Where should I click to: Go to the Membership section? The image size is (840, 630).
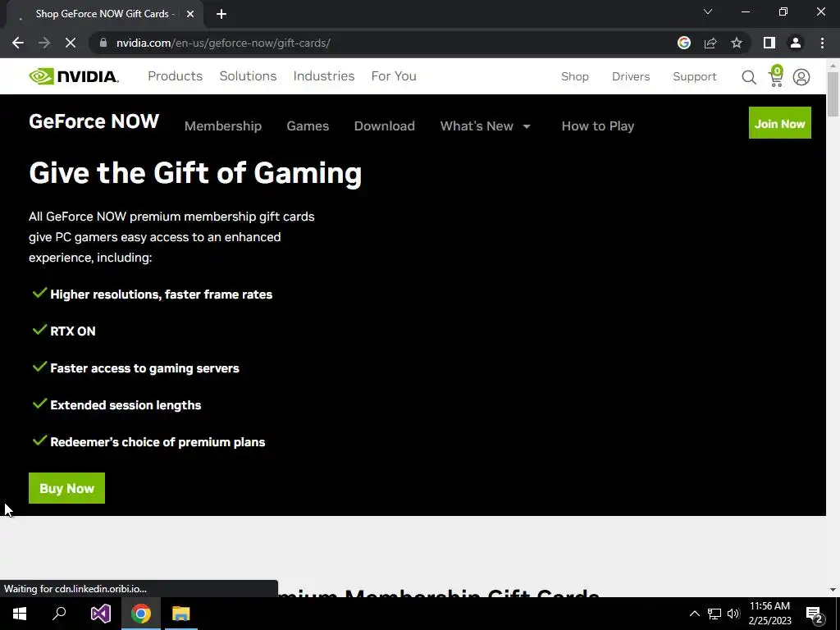click(x=223, y=126)
